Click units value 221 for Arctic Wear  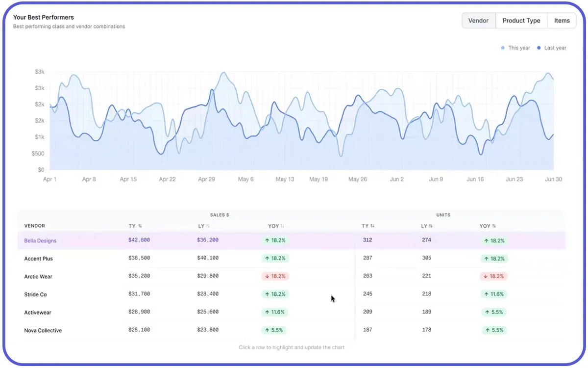(426, 276)
